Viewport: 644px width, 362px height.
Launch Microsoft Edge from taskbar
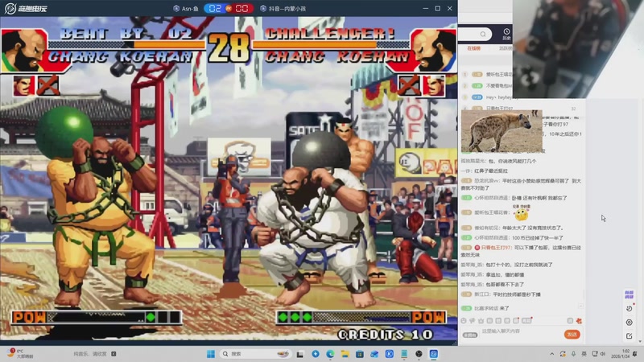click(x=330, y=354)
